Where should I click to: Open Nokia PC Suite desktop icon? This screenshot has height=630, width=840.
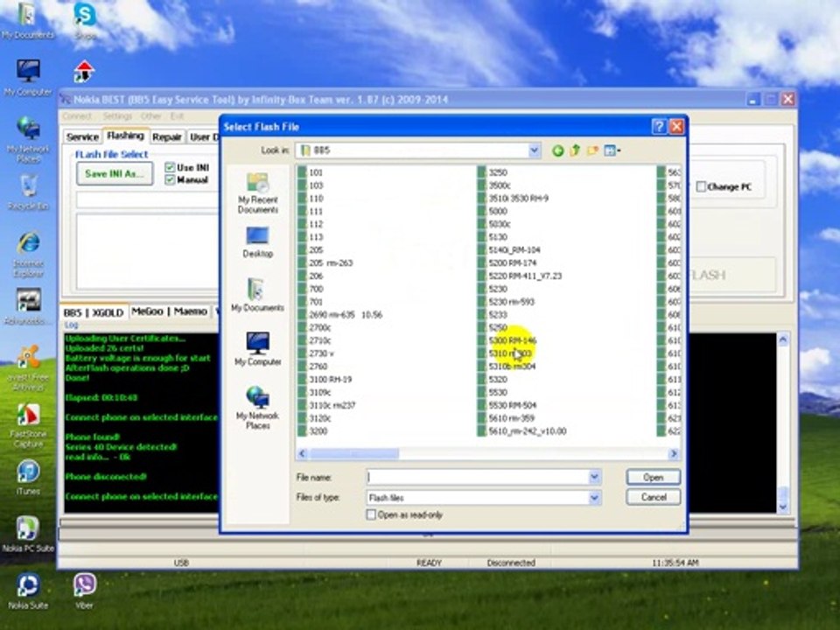[28, 534]
